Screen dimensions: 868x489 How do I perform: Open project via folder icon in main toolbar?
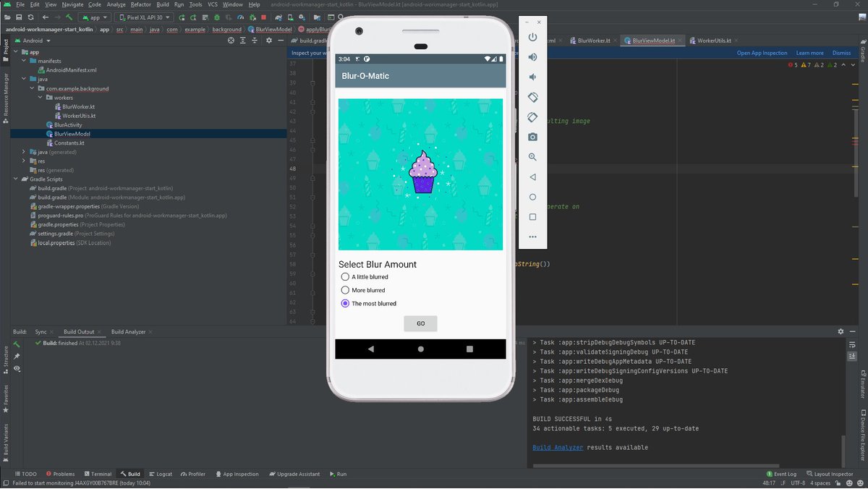[x=7, y=17]
